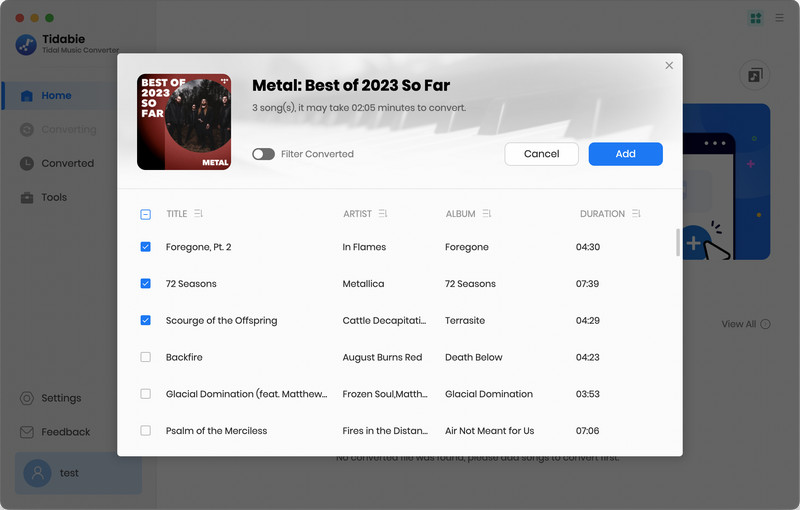Click the 07:39 duration value
Image resolution: width=800 pixels, height=510 pixels.
587,284
